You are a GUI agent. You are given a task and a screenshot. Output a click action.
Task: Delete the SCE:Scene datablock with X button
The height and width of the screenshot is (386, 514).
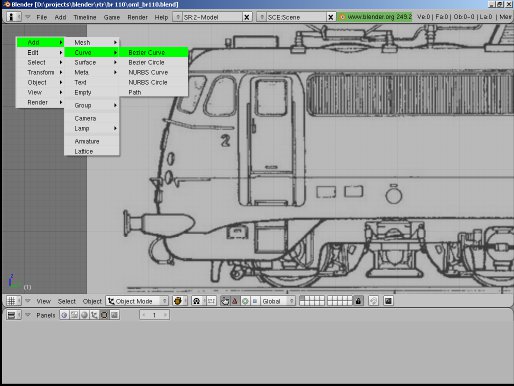tap(330, 17)
